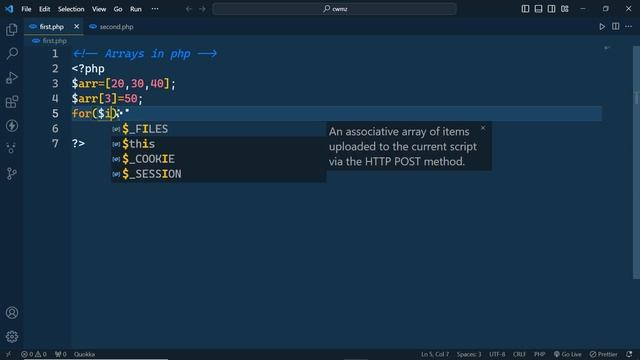
Task: Open the Accounts icon in activity bar
Action: point(12,313)
